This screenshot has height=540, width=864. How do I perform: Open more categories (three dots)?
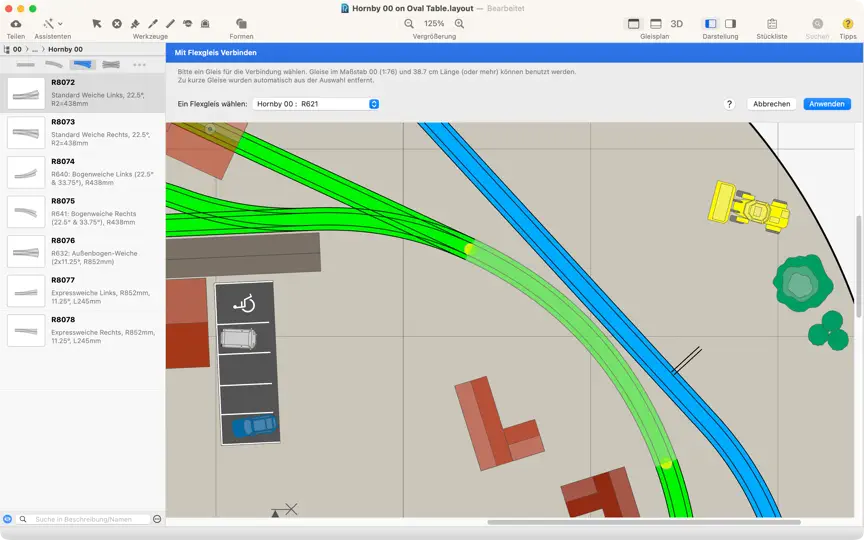point(139,64)
